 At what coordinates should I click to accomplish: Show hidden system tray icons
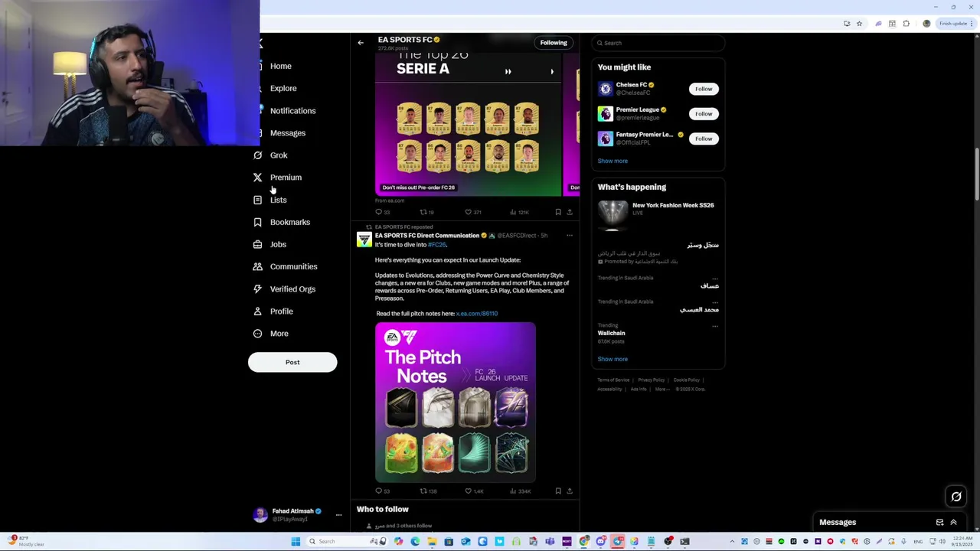(x=732, y=542)
